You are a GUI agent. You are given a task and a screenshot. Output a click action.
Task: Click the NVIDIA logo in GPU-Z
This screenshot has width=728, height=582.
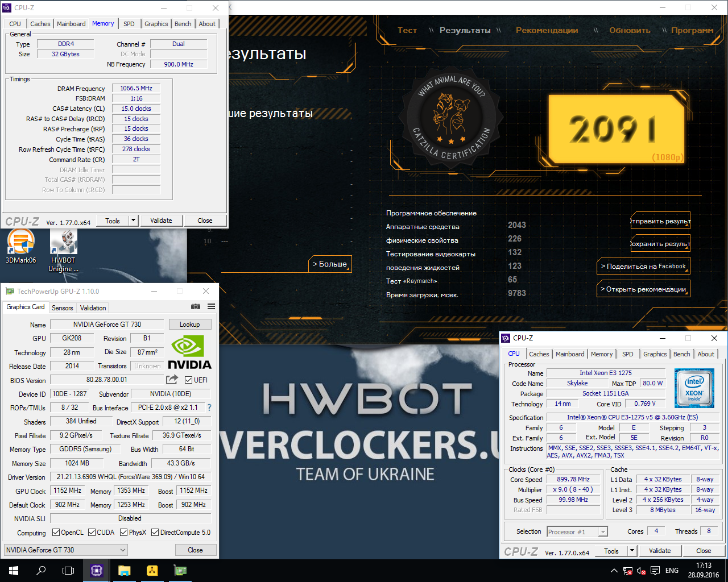189,353
